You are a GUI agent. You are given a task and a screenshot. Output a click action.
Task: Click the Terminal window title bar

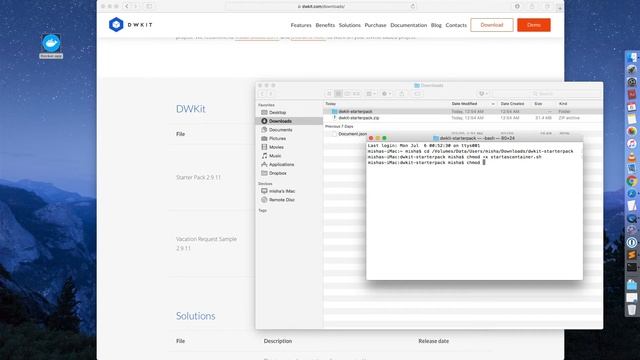474,138
